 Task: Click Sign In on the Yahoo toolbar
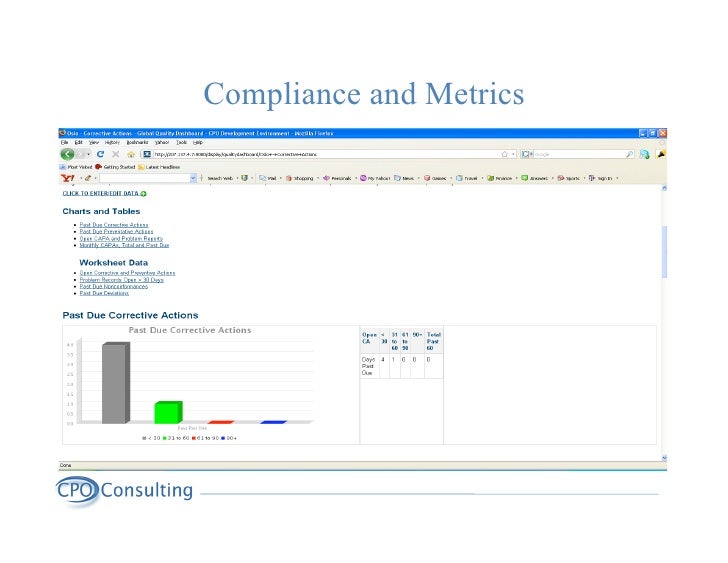(x=601, y=178)
